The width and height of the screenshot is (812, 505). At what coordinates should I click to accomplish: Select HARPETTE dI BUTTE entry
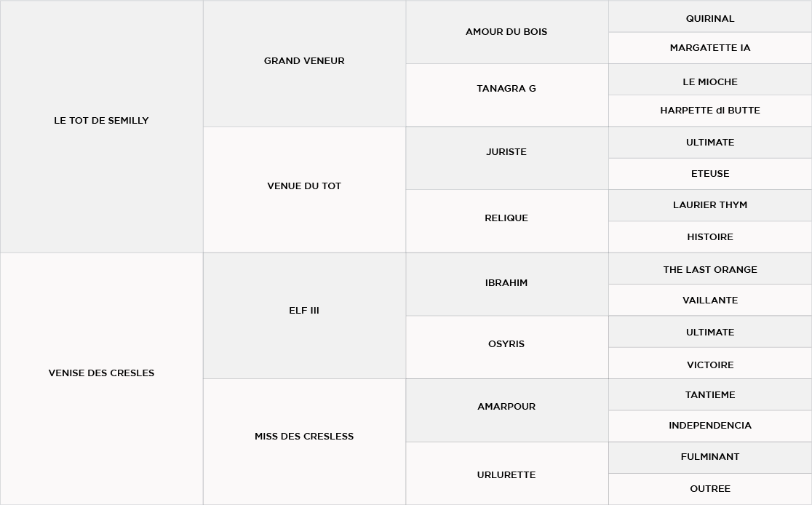click(x=710, y=111)
